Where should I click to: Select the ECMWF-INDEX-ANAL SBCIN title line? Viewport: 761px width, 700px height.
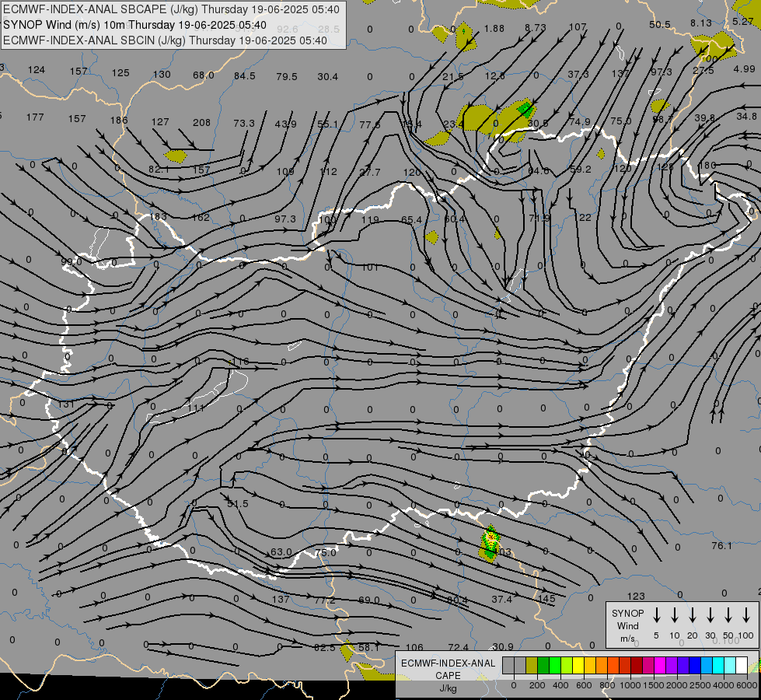pos(165,40)
